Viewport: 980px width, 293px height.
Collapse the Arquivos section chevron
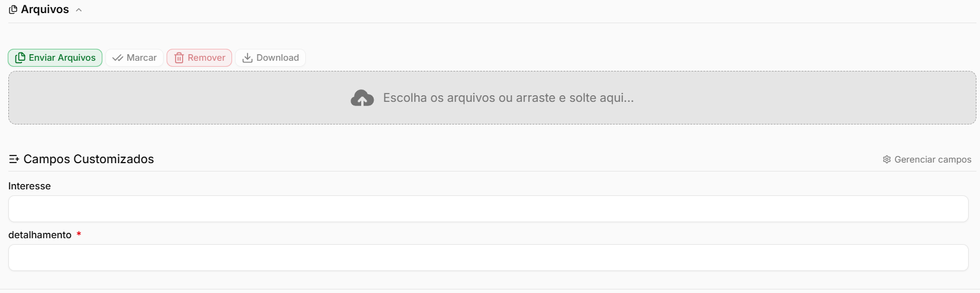(x=79, y=10)
